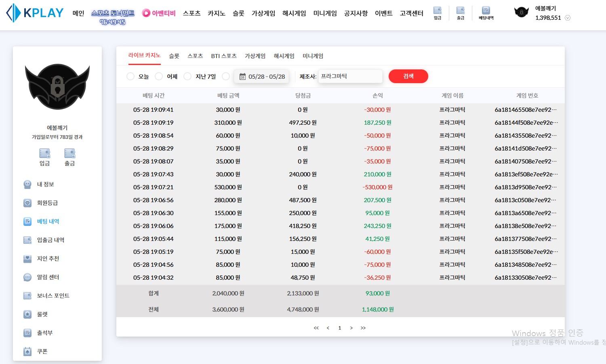The width and height of the screenshot is (606, 364).
Task: Select the 오늘 radio button
Action: [130, 76]
